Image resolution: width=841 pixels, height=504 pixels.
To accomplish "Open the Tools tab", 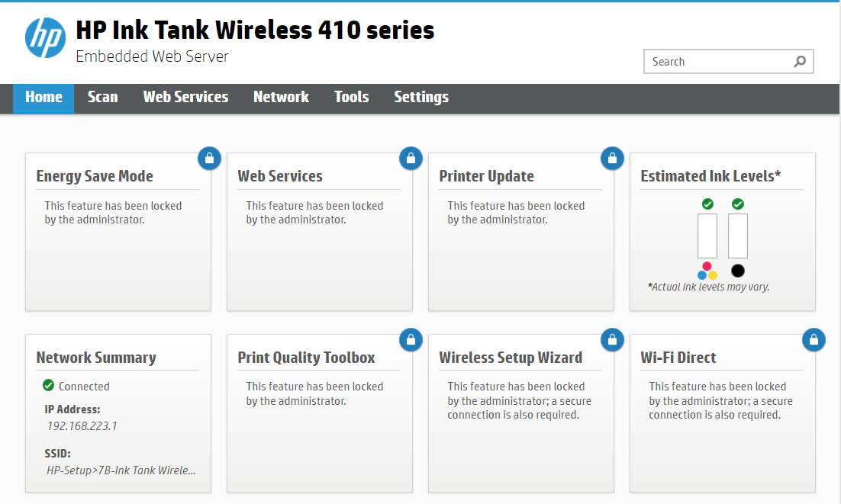I will tap(351, 97).
